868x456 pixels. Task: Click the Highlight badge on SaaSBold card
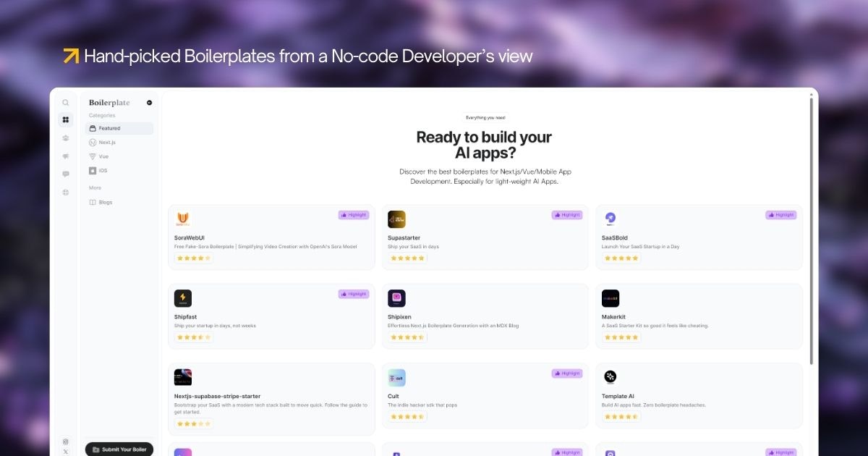click(781, 215)
